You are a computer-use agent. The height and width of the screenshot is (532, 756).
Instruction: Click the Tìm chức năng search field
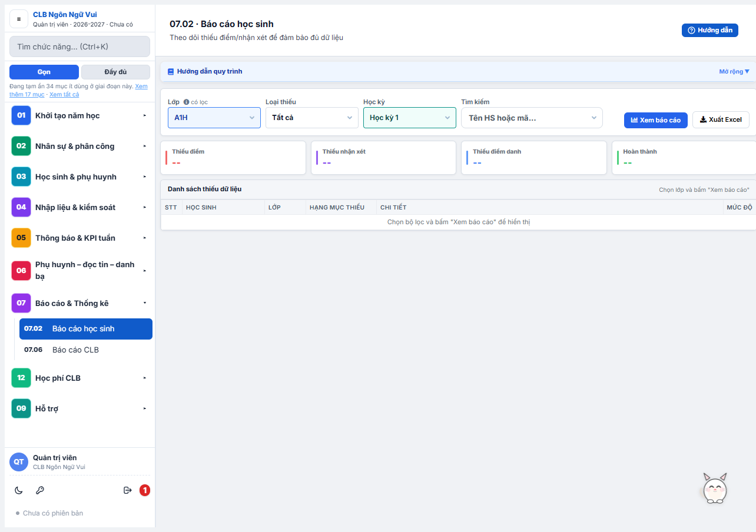pyautogui.click(x=80, y=46)
